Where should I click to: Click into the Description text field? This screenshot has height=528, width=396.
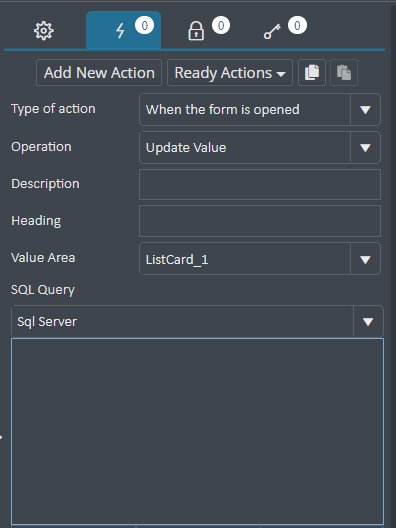(x=260, y=185)
